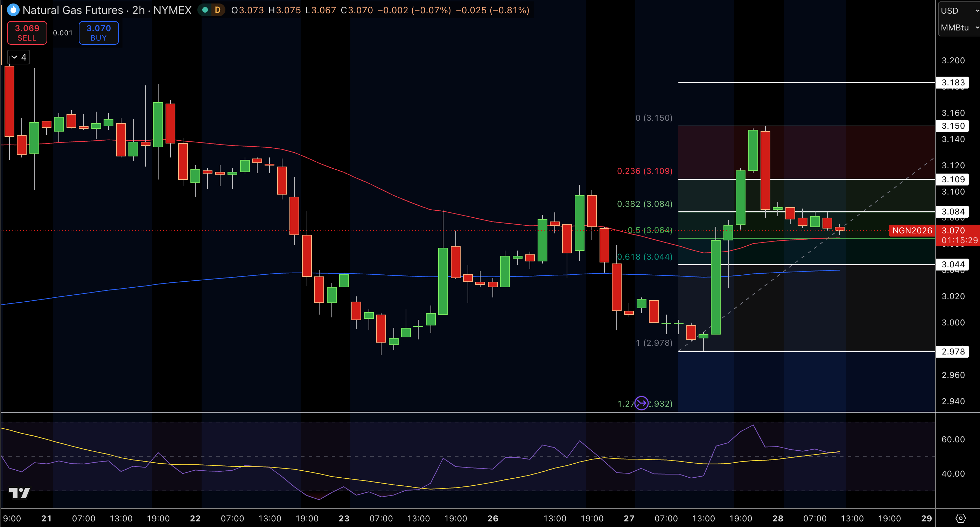Select the 3.109 price axis label

click(953, 179)
